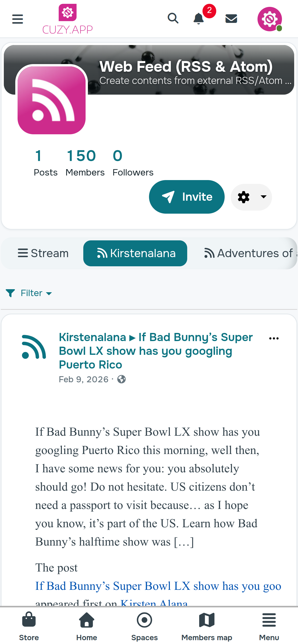The image size is (298, 644).
Task: Click the pink RSS space logo
Action: 51,100
